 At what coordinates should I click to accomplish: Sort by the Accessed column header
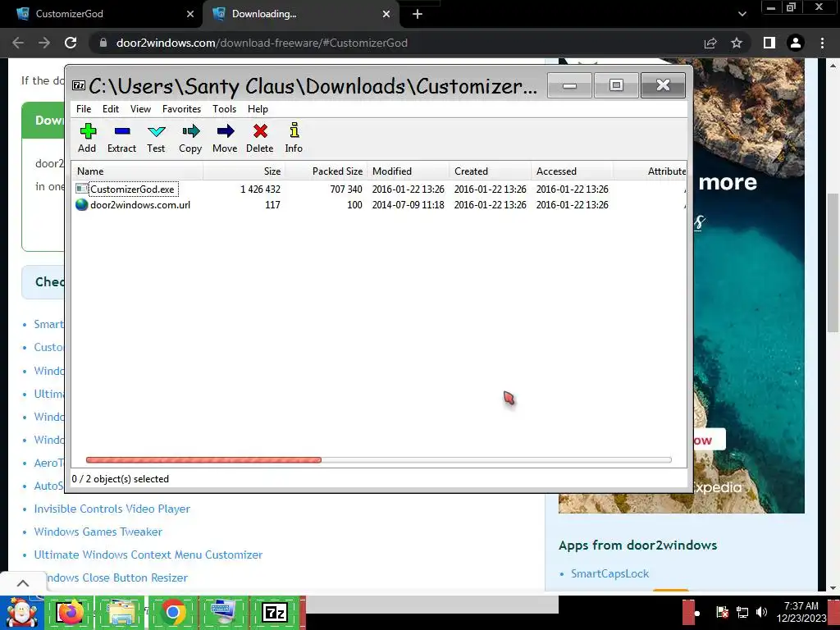(572, 171)
